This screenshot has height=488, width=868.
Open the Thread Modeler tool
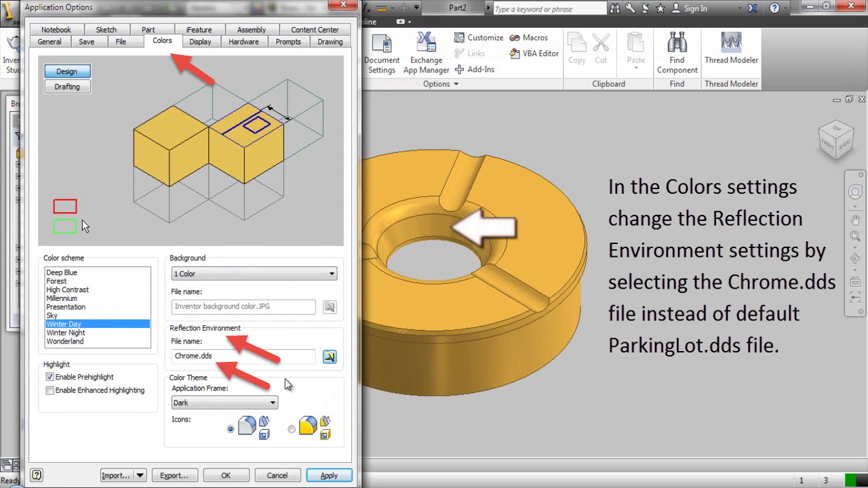tap(731, 51)
